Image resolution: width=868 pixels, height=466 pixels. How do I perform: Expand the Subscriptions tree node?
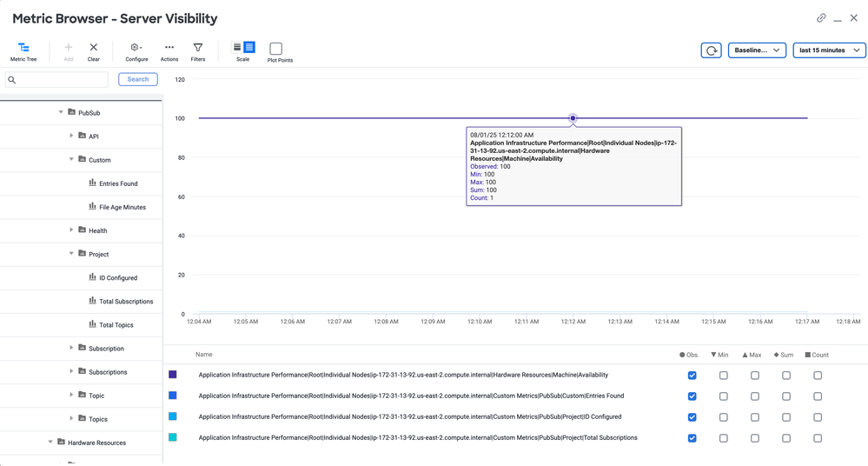coord(71,370)
